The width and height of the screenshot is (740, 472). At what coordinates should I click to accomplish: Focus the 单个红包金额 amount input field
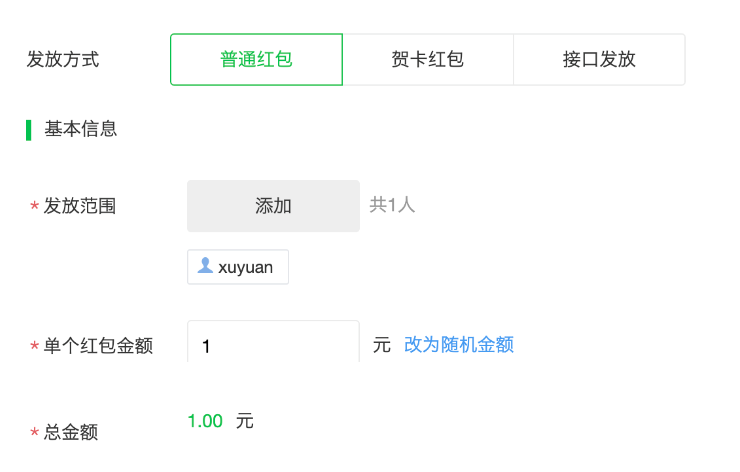pyautogui.click(x=273, y=342)
